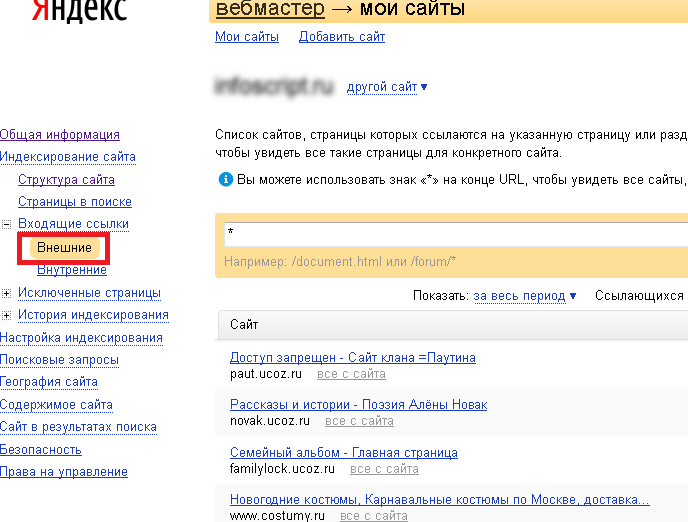This screenshot has width=688, height=522.
Task: Open 'Безопасность' in sidebar
Action: click(41, 450)
